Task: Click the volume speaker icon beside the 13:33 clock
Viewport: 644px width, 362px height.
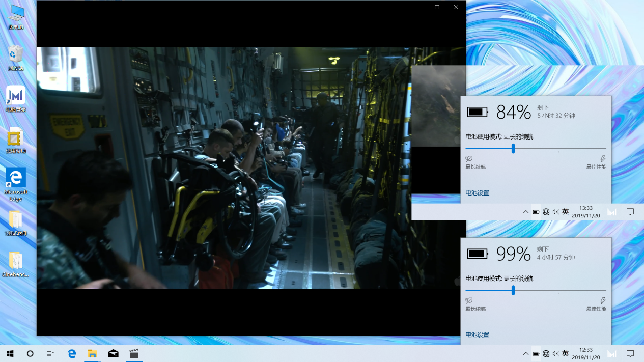Action: coord(555,212)
